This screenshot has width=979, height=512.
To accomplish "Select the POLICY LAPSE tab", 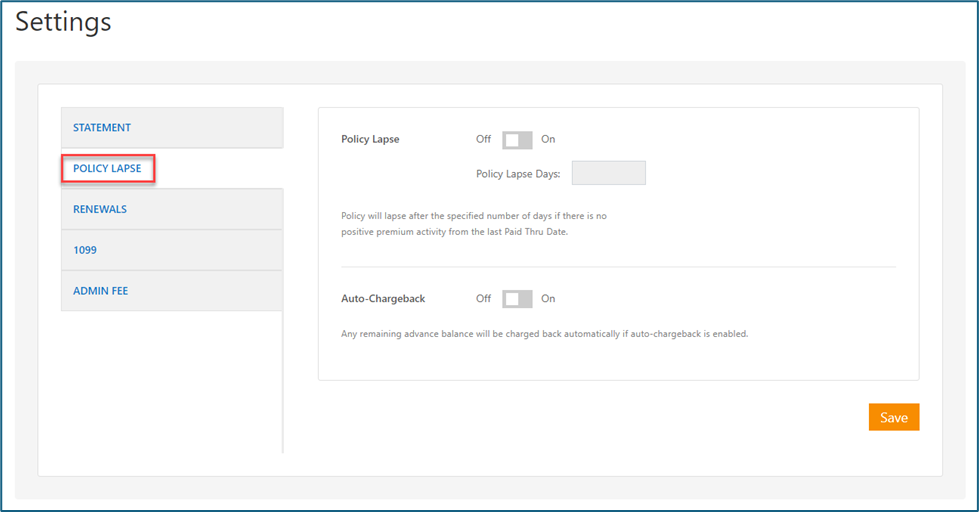I will pyautogui.click(x=107, y=169).
